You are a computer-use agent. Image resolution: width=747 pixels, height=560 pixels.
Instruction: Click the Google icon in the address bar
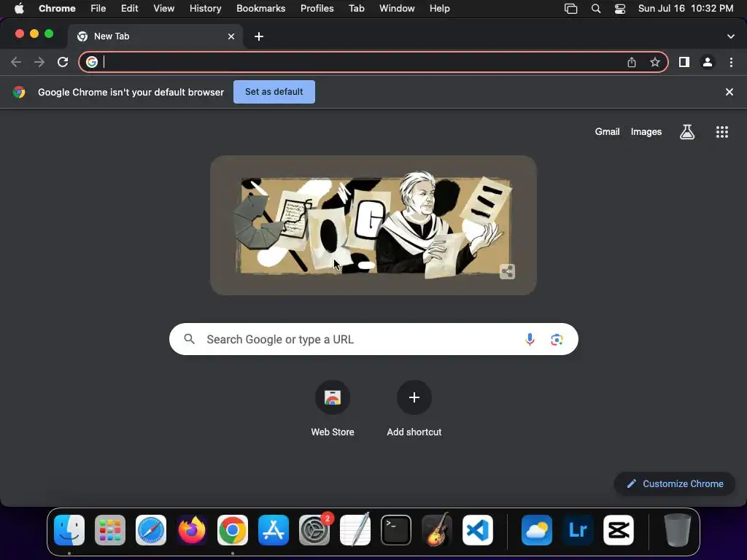click(x=92, y=62)
